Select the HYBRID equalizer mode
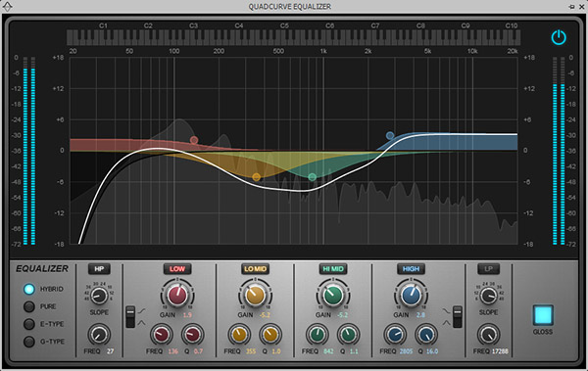 (29, 289)
